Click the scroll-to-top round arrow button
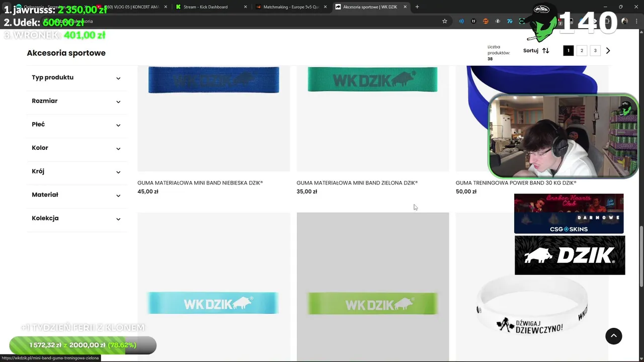Image resolution: width=644 pixels, height=362 pixels. point(614,336)
